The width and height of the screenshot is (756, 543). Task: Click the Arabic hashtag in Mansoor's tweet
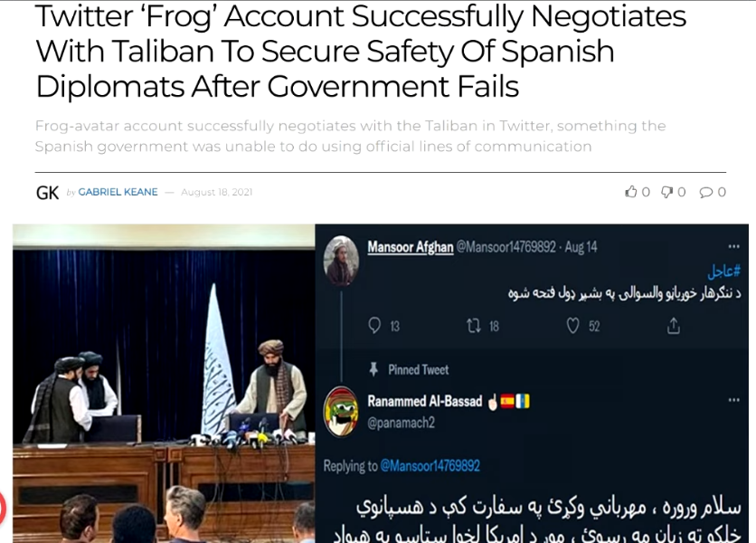tap(724, 271)
